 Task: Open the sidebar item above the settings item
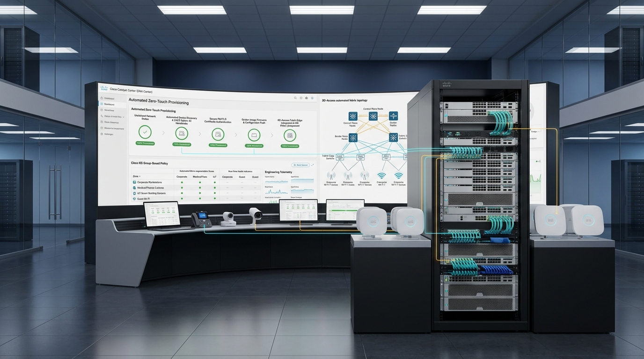(x=112, y=129)
